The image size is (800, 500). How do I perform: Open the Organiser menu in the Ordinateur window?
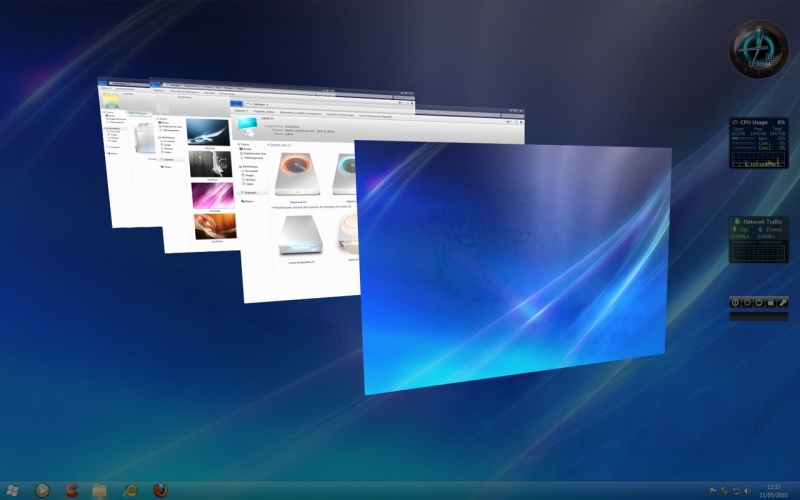click(240, 111)
